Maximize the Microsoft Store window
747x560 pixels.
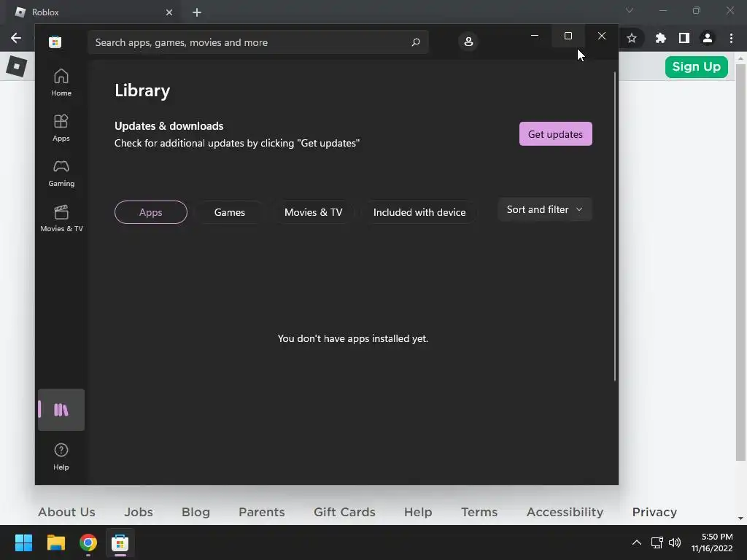point(568,36)
